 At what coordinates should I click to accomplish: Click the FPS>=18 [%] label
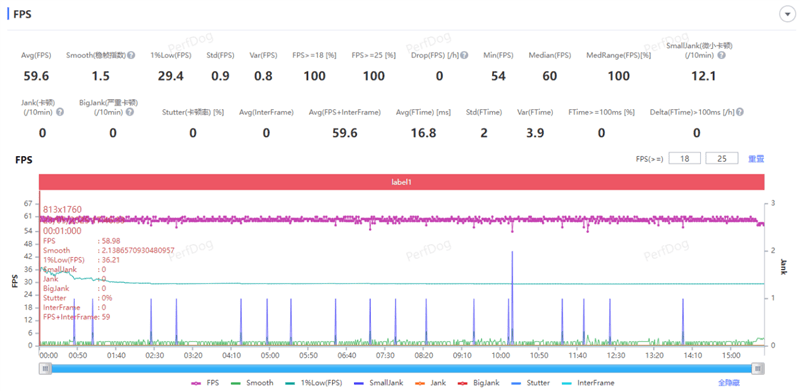pyautogui.click(x=314, y=55)
